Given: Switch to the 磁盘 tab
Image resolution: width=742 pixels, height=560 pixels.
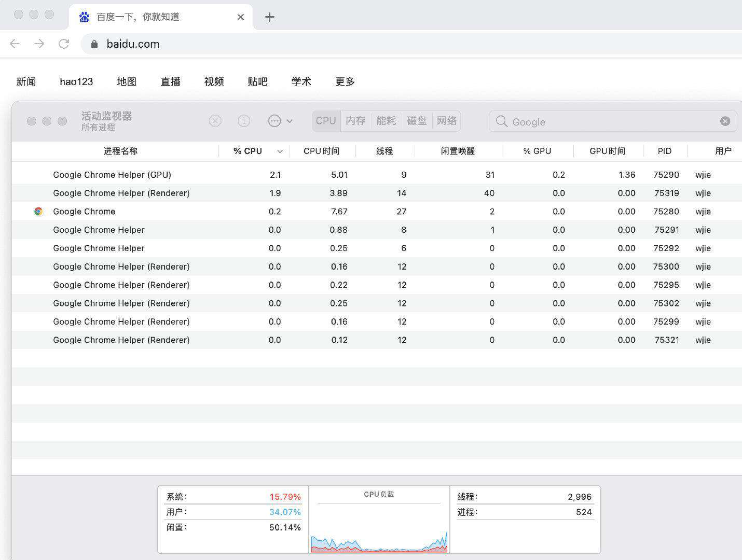Looking at the screenshot, I should pos(417,121).
